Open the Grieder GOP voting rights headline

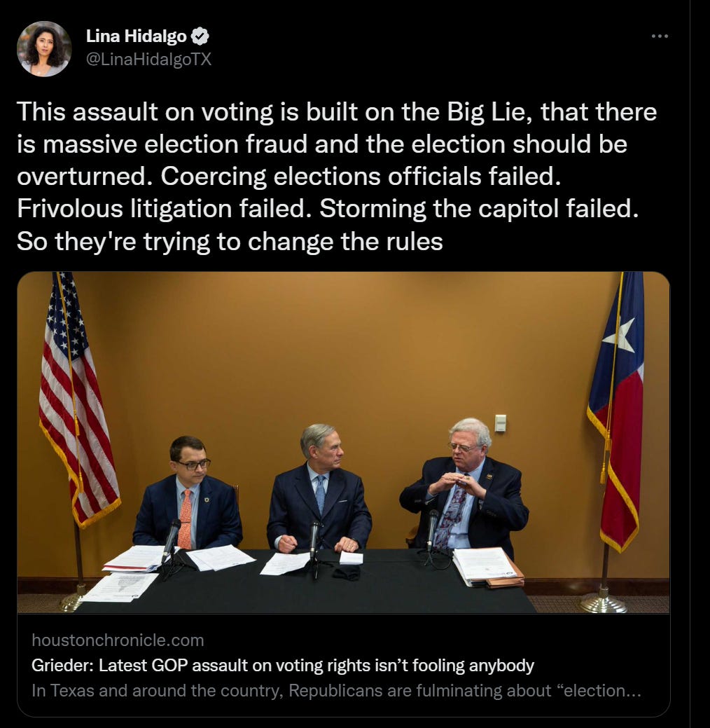click(x=283, y=666)
